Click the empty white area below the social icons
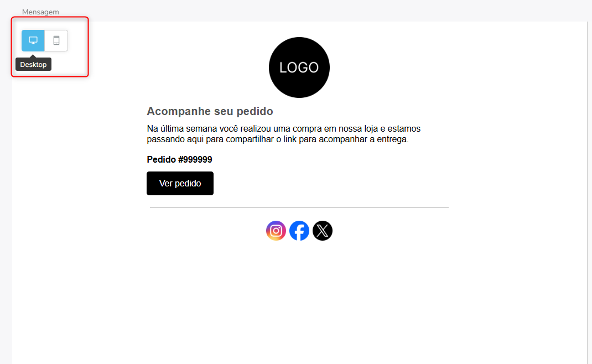 pyautogui.click(x=299, y=302)
